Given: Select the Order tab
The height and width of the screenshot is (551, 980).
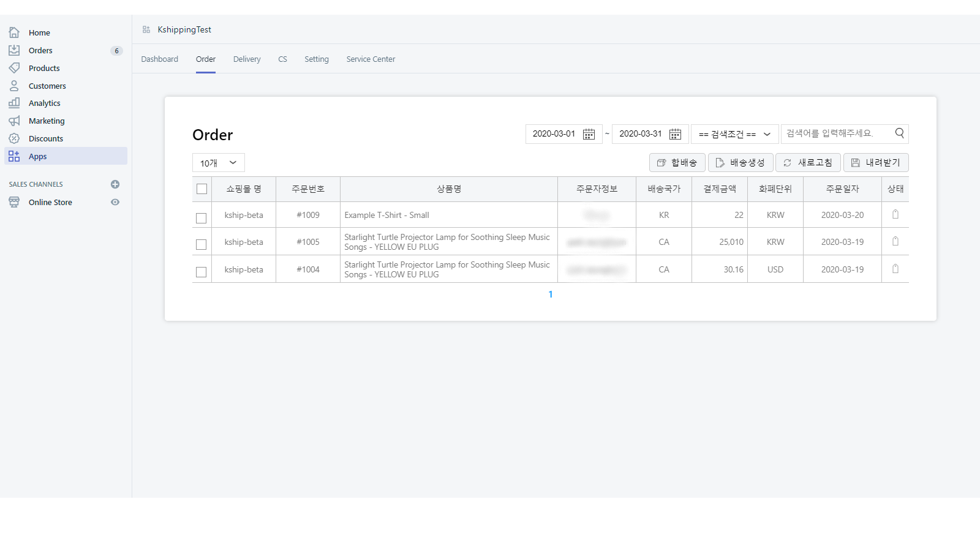Looking at the screenshot, I should pos(206,59).
